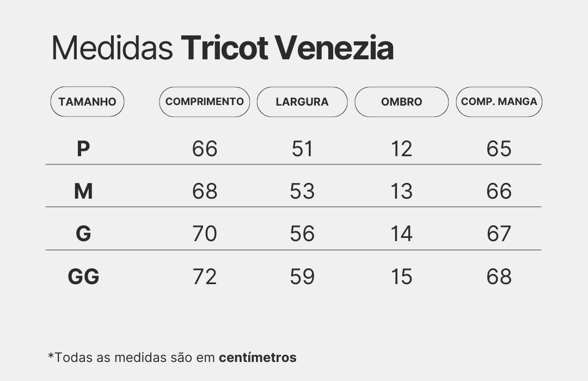Click the OMBRO header pill

click(x=402, y=102)
